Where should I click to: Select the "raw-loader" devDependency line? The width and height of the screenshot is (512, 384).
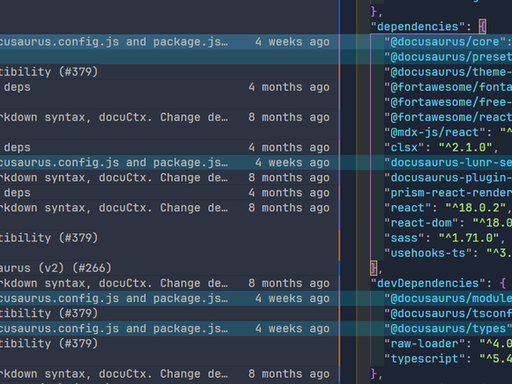pos(448,344)
